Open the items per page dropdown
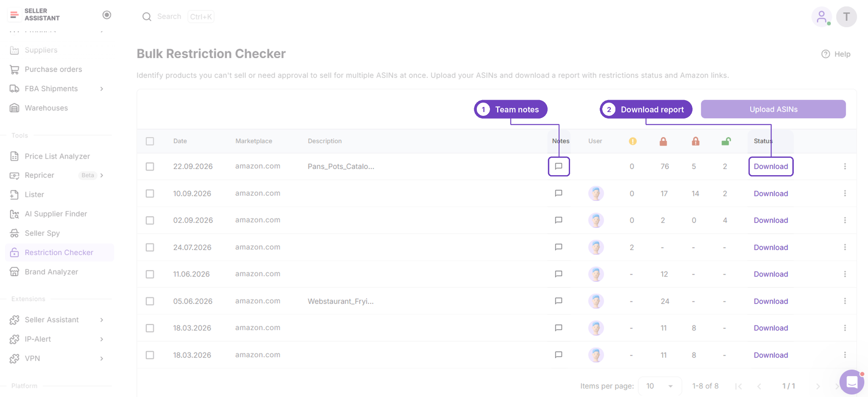This screenshot has height=397, width=868. 659,386
